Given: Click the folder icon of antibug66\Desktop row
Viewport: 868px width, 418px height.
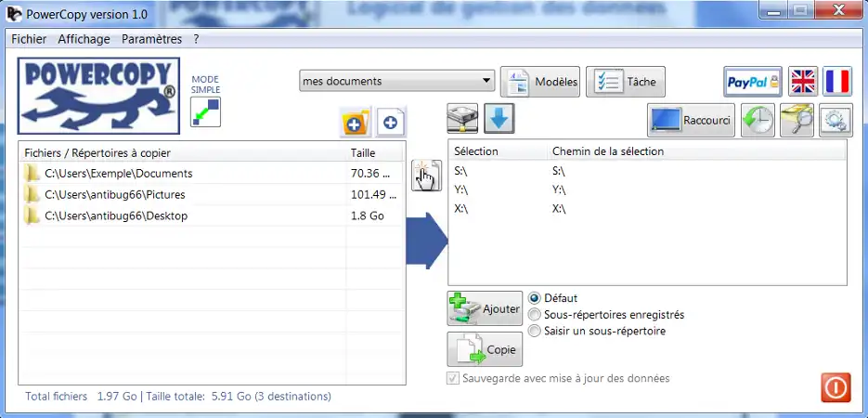Looking at the screenshot, I should tap(32, 216).
